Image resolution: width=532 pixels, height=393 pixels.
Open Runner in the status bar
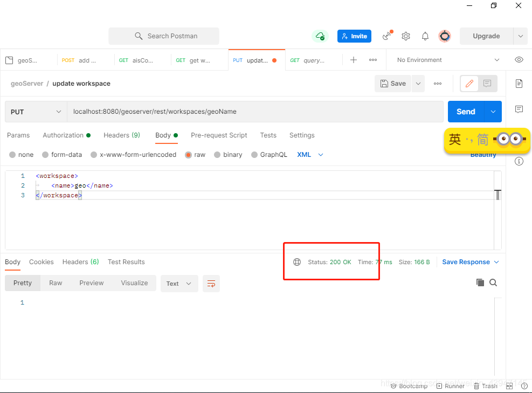pos(451,386)
